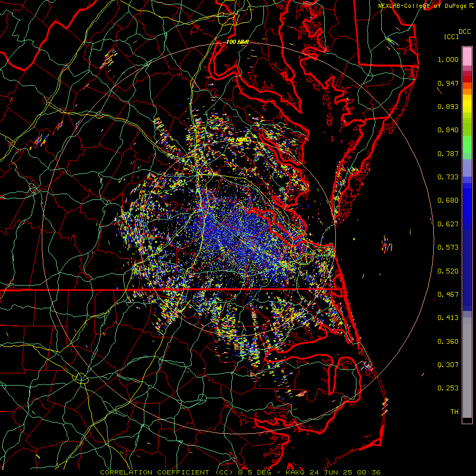Pick the pink swatch atop the color bar
Viewport: 476px width, 476px height.
467,56
